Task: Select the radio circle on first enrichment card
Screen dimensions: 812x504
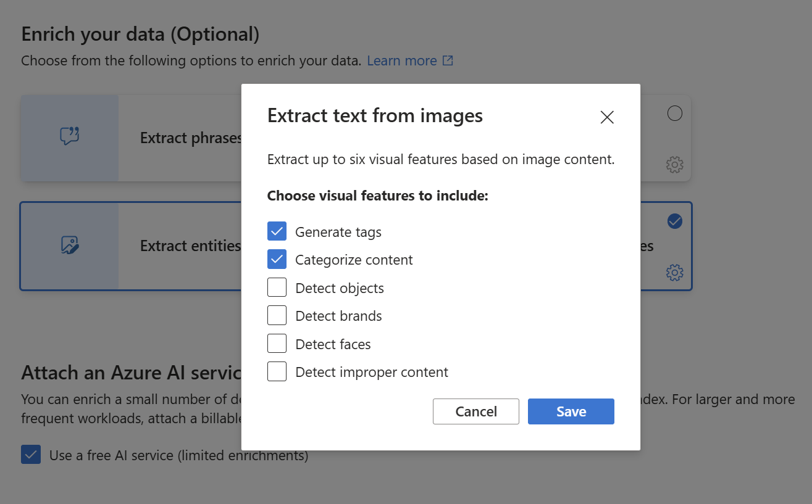Action: [675, 114]
